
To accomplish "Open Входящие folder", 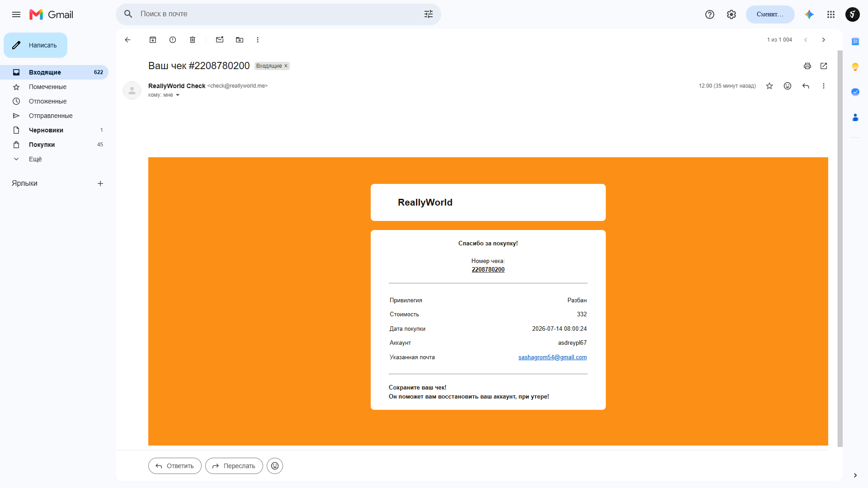I will pos(54,72).
